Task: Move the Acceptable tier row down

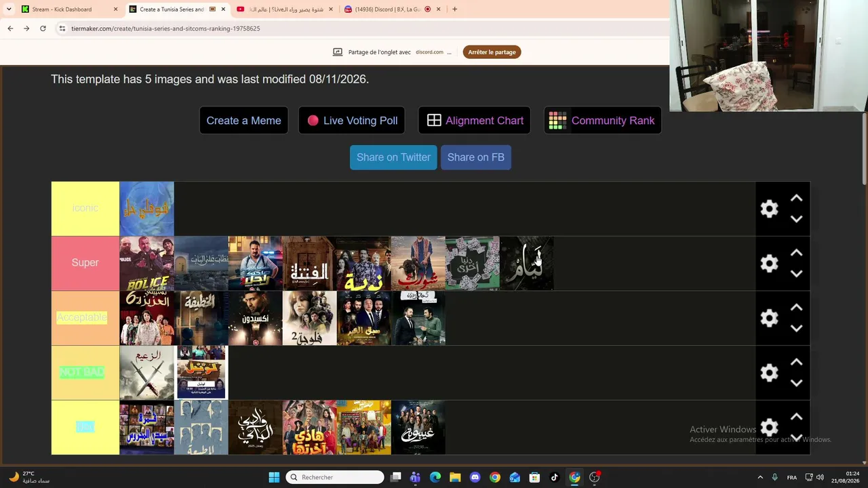Action: 797,329
